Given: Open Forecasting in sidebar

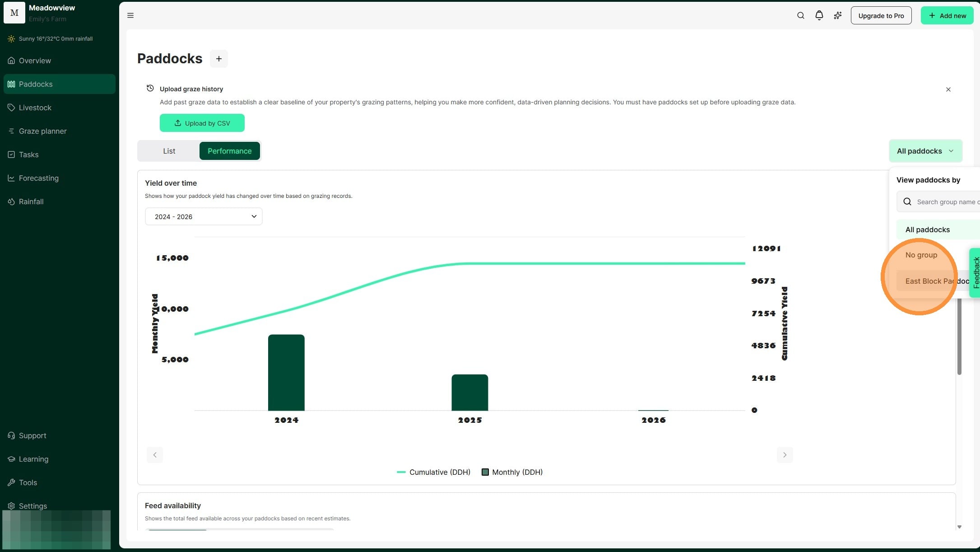Looking at the screenshot, I should (x=38, y=178).
